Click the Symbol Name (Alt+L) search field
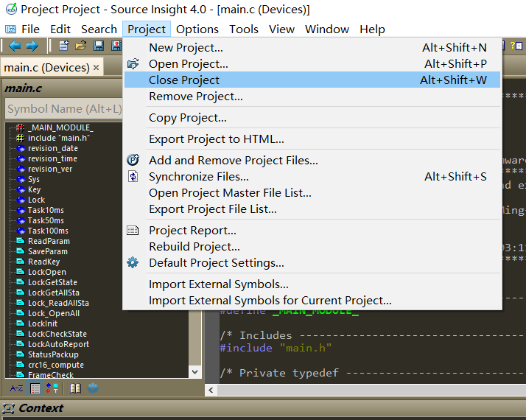 64,109
